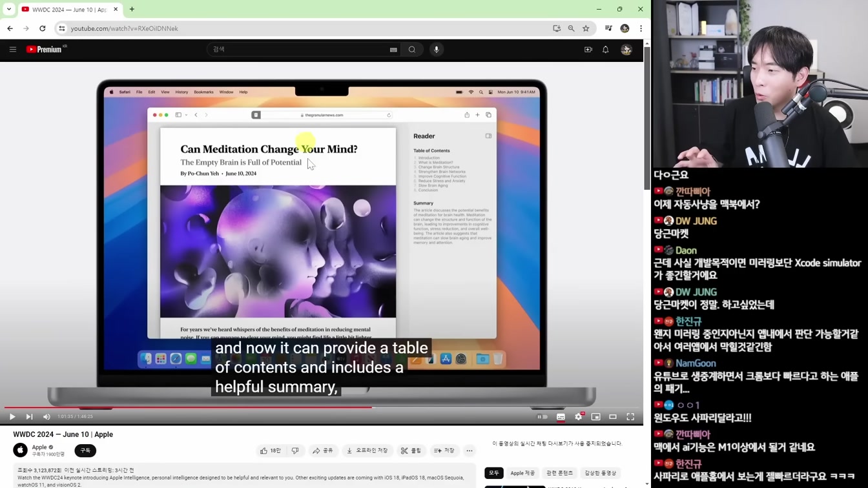Open Chrome profile avatar
The height and width of the screenshot is (488, 868).
(625, 28)
